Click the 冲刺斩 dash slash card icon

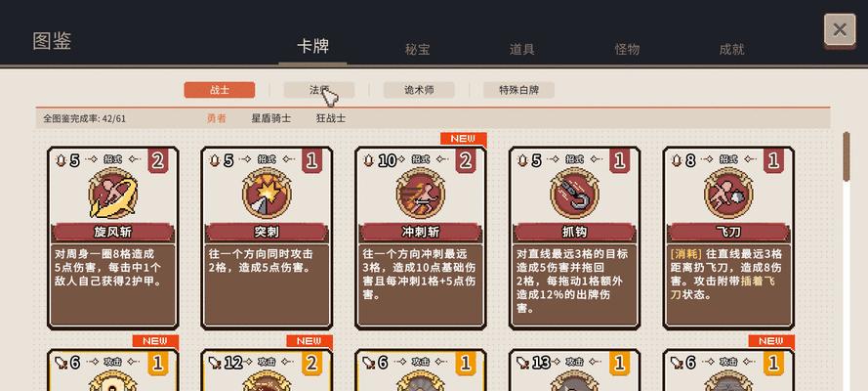421,194
